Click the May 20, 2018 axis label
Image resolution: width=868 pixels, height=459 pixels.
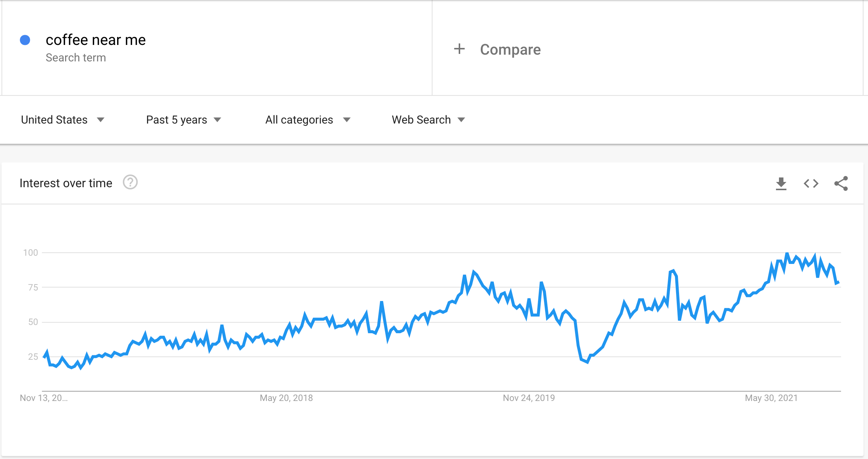click(286, 398)
